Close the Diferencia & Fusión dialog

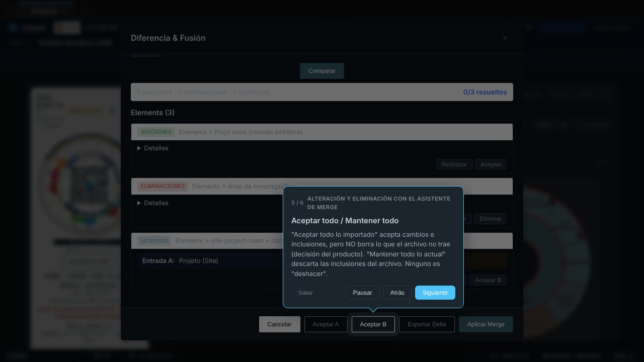click(x=505, y=38)
